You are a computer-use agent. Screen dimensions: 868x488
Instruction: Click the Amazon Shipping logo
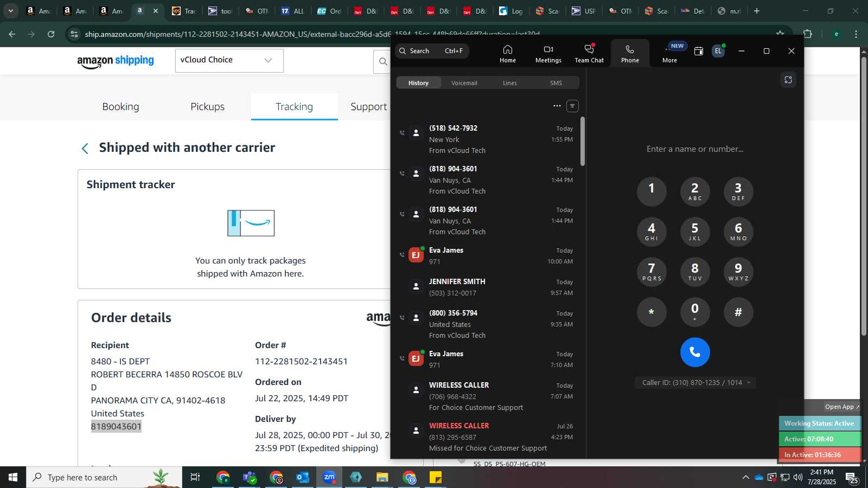(116, 61)
